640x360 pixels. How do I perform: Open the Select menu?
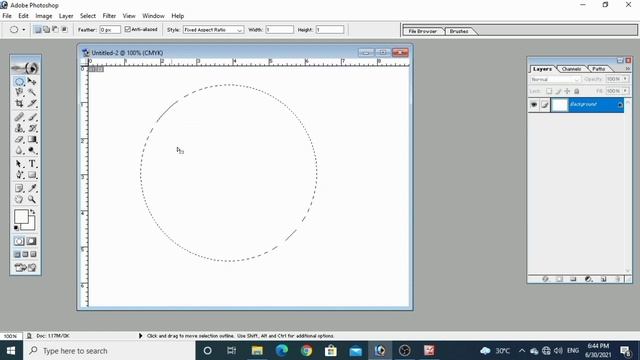point(87,16)
